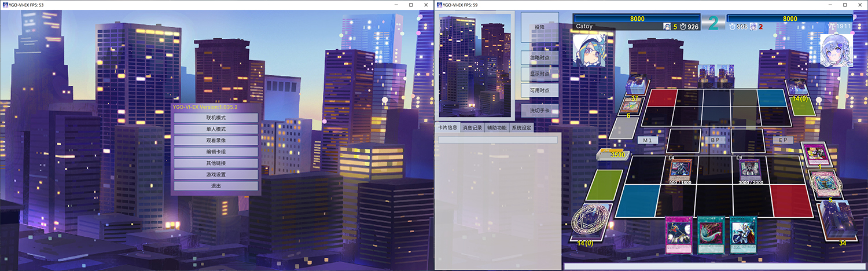The width and height of the screenshot is (868, 271).
Task: Click the turn counter number 2
Action: (x=713, y=23)
